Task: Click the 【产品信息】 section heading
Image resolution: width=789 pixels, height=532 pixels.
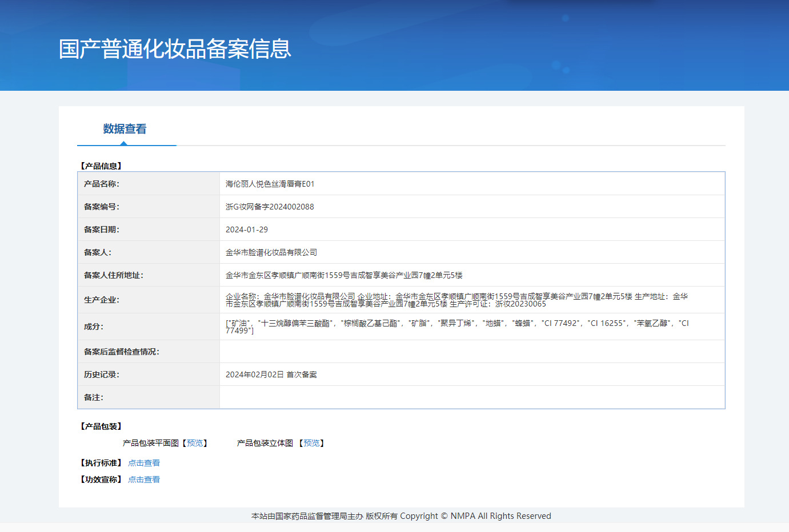Action: coord(101,166)
